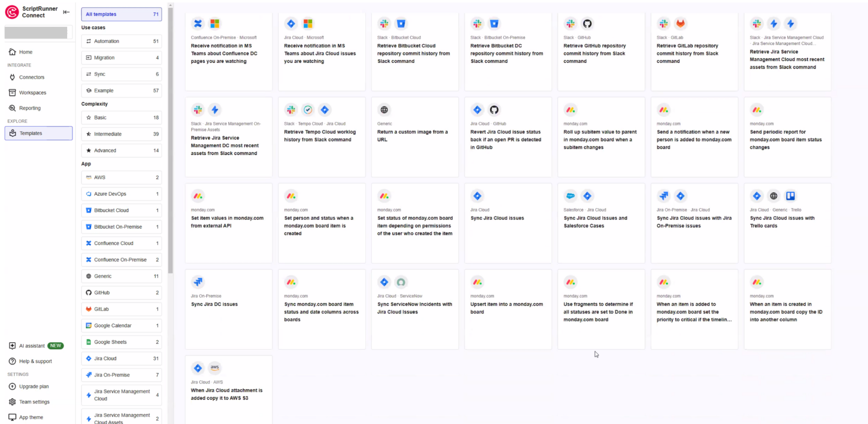Click the GitHub icon on Retrieve GitHub repository card
868x424 pixels.
pyautogui.click(x=587, y=24)
